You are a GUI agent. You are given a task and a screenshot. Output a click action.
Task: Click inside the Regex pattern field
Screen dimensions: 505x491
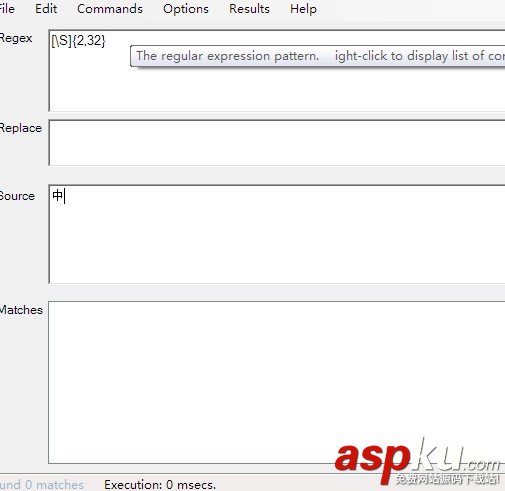pos(277,71)
